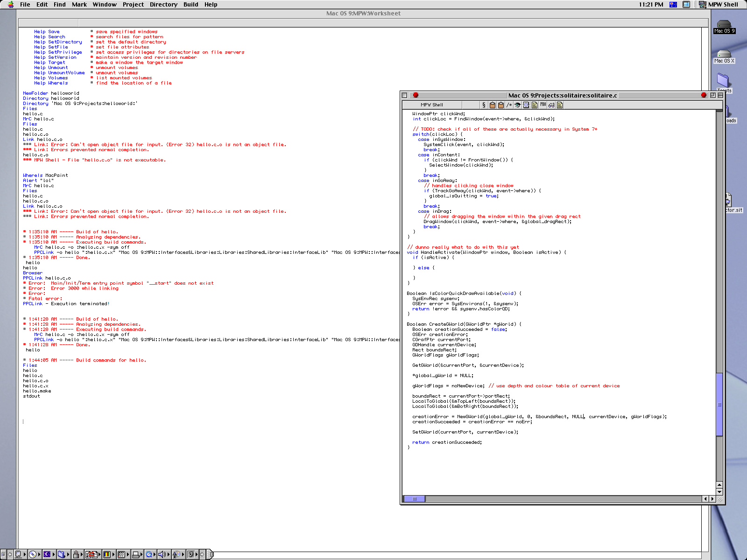Open the speech ear control strip module

[x=192, y=554]
